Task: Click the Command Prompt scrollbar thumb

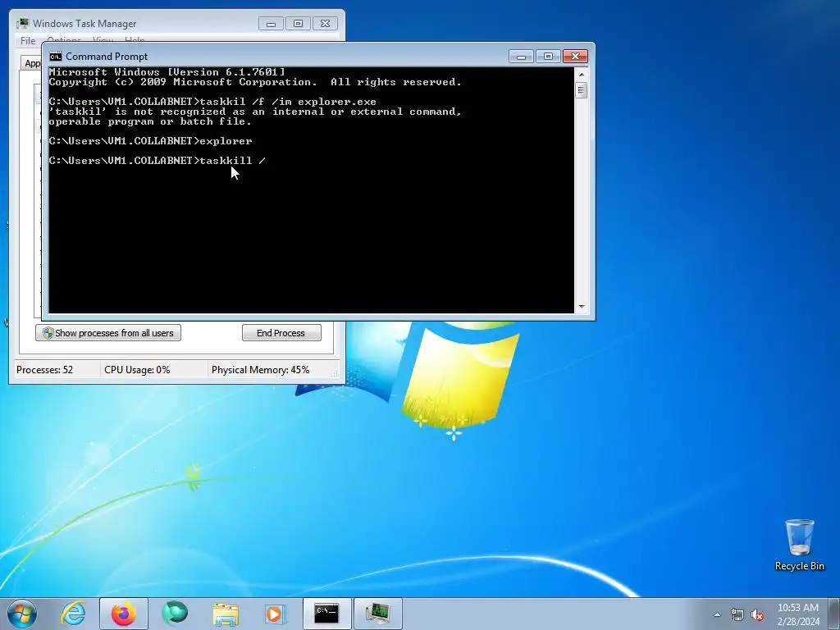Action: (x=582, y=90)
